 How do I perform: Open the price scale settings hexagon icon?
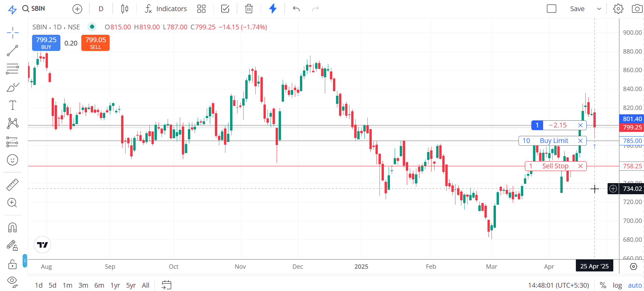[634, 266]
